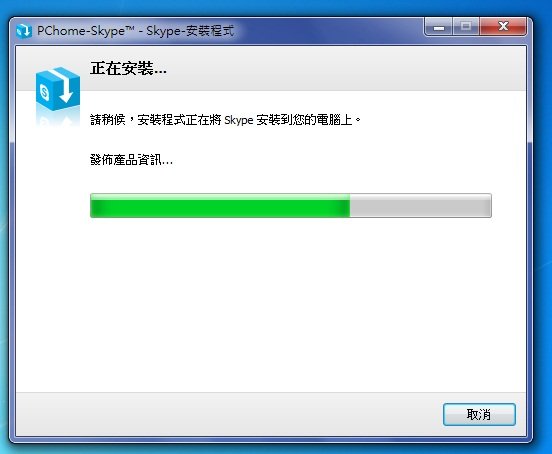Click the 發佈產品資訊... status text
The image size is (552, 454).
(131, 160)
